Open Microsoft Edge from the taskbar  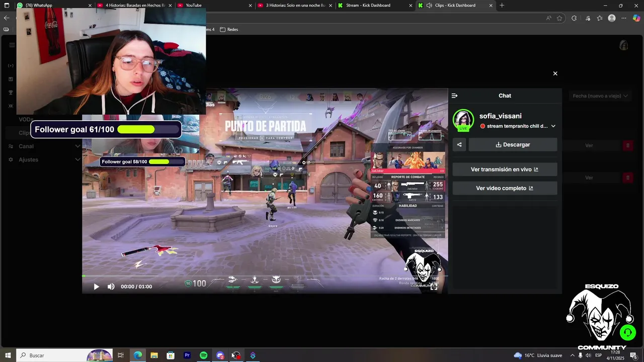137,355
